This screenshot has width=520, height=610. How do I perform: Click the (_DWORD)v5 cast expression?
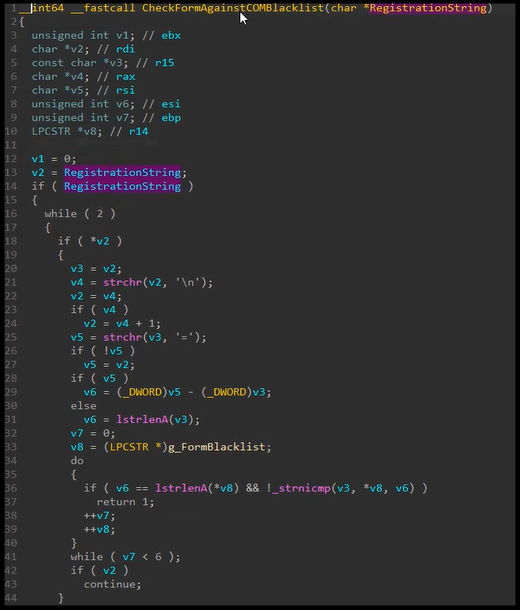148,392
